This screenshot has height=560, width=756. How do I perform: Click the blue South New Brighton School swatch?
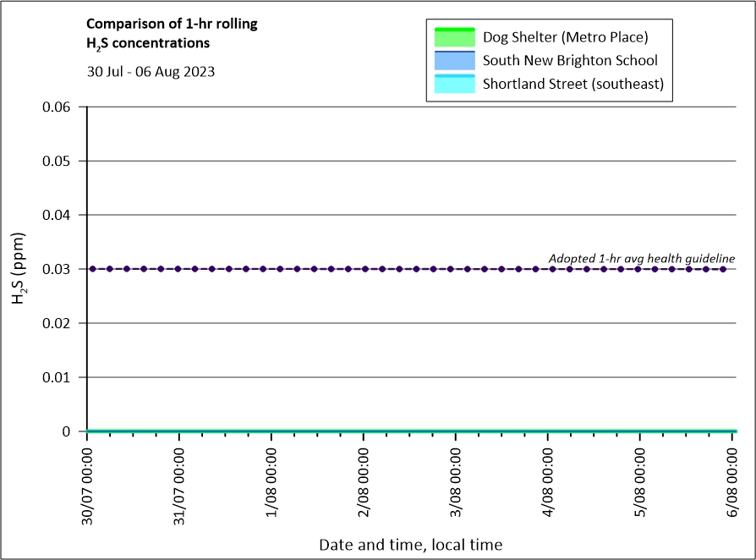pos(454,61)
